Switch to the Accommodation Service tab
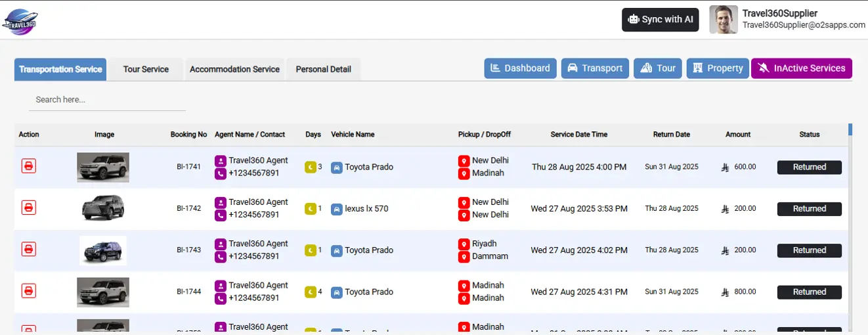The image size is (868, 335). [x=234, y=69]
